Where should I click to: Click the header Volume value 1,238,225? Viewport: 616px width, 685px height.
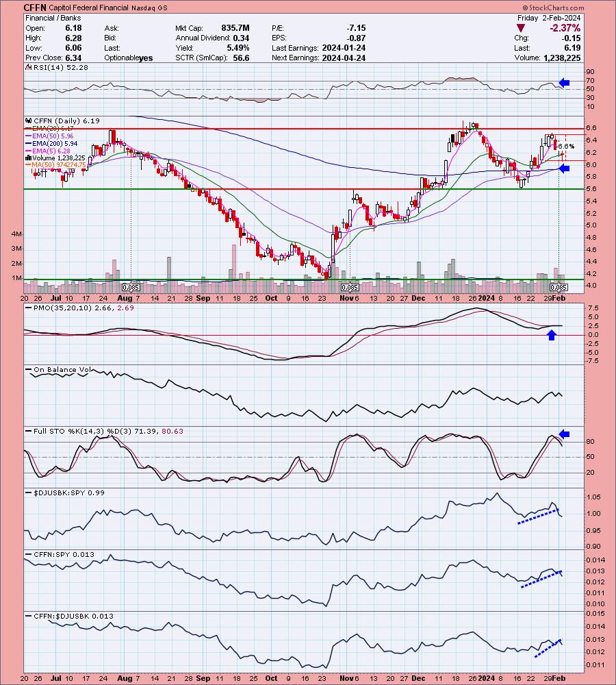pos(562,58)
